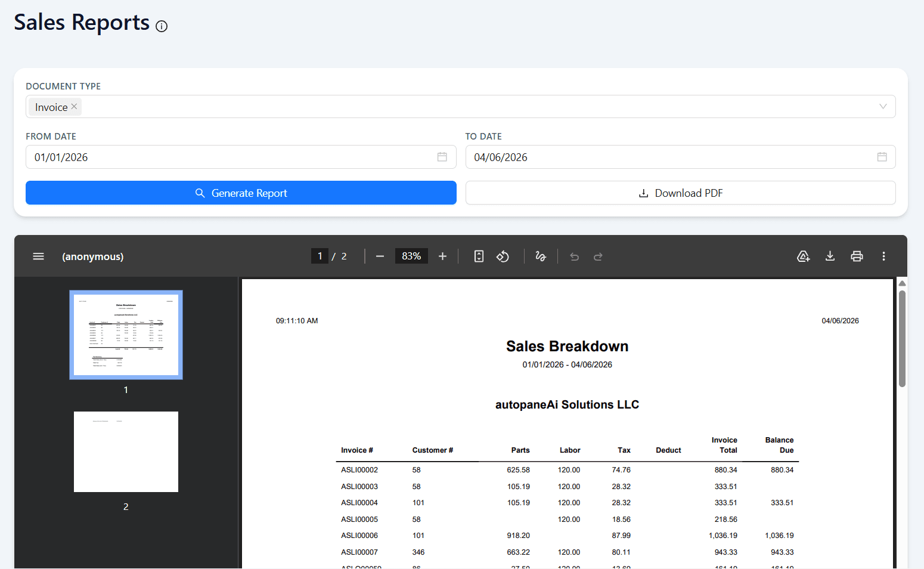Click the Generate Report button

[241, 193]
